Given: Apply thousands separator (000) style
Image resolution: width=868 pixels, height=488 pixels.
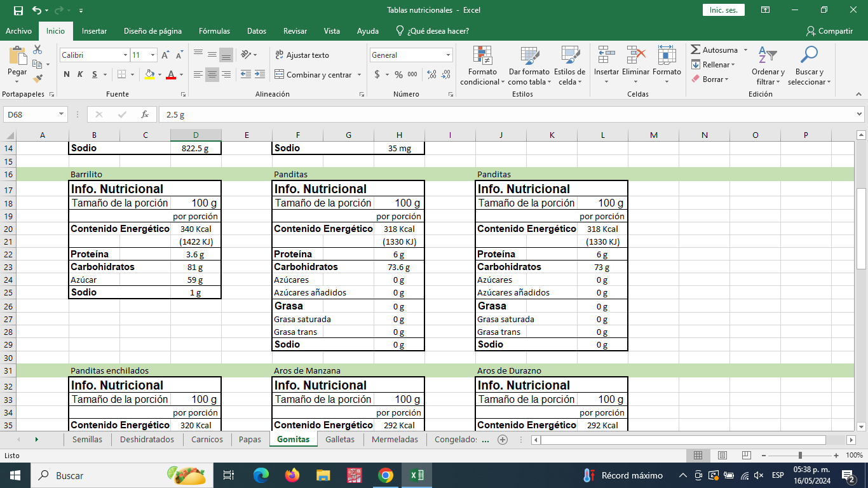Looking at the screenshot, I should (412, 74).
